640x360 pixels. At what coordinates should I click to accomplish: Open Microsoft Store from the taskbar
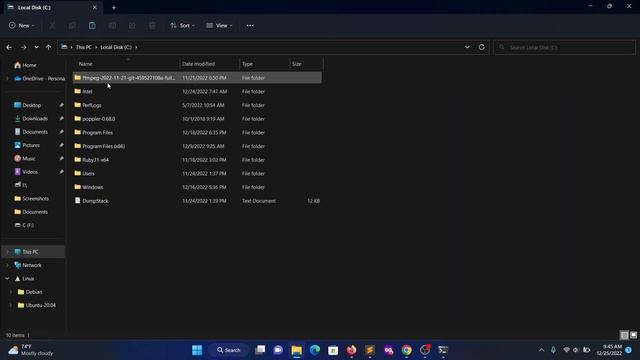coord(333,350)
